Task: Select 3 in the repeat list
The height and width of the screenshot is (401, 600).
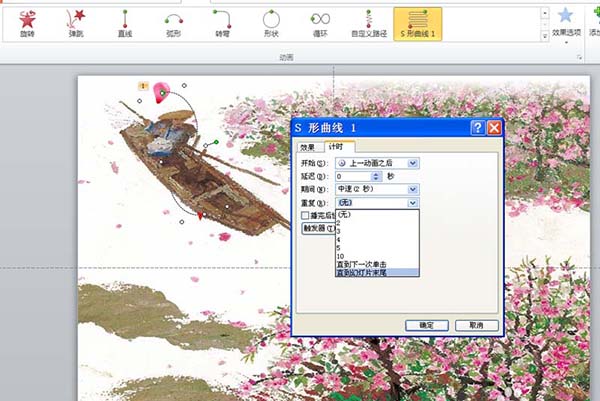Action: 377,231
